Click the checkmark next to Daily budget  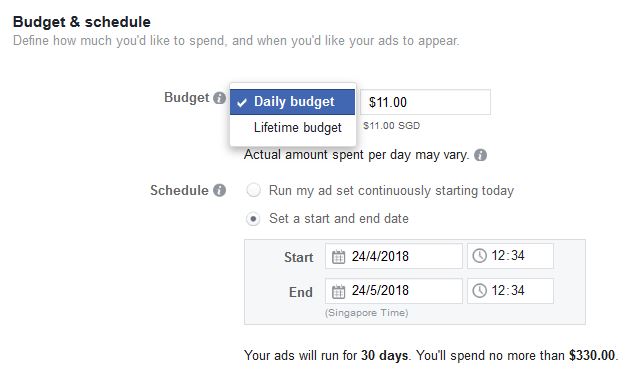(242, 103)
